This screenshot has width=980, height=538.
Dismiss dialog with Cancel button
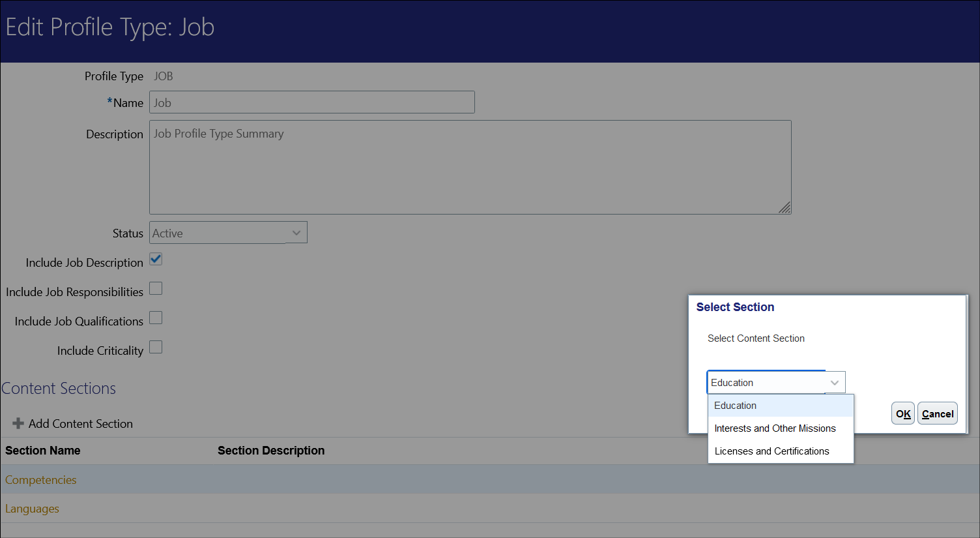(938, 413)
